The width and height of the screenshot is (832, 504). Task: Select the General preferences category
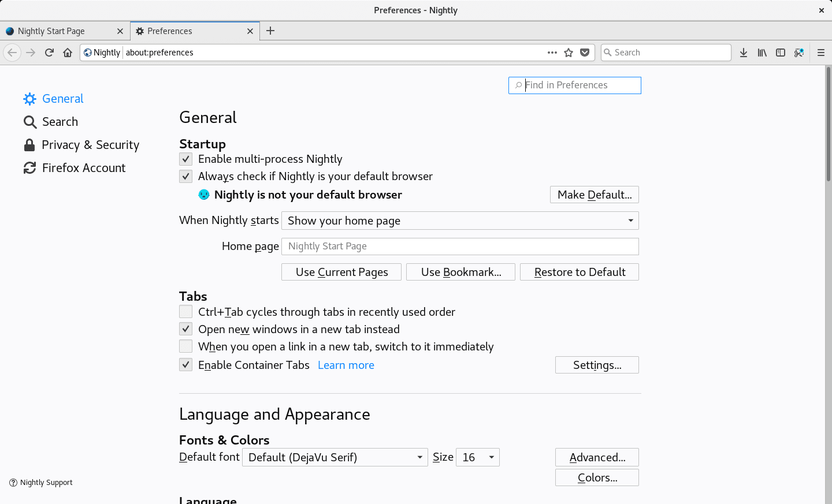click(54, 99)
